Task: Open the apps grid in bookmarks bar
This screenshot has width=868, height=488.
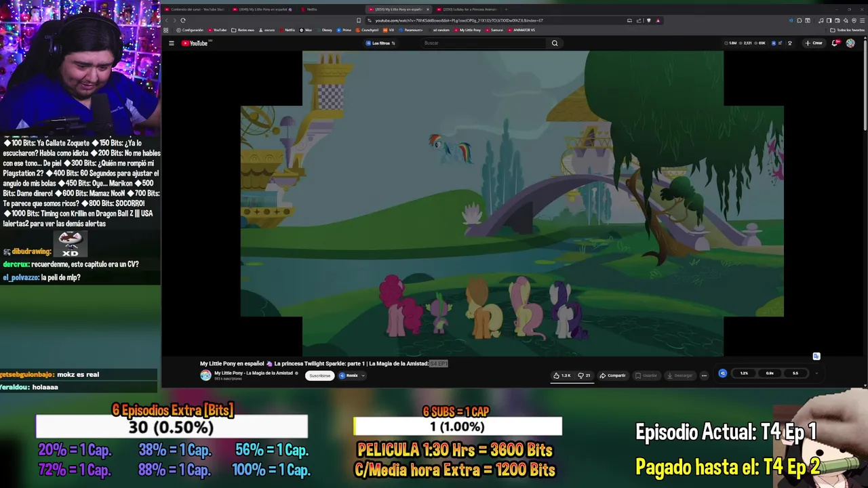Action: 166,30
